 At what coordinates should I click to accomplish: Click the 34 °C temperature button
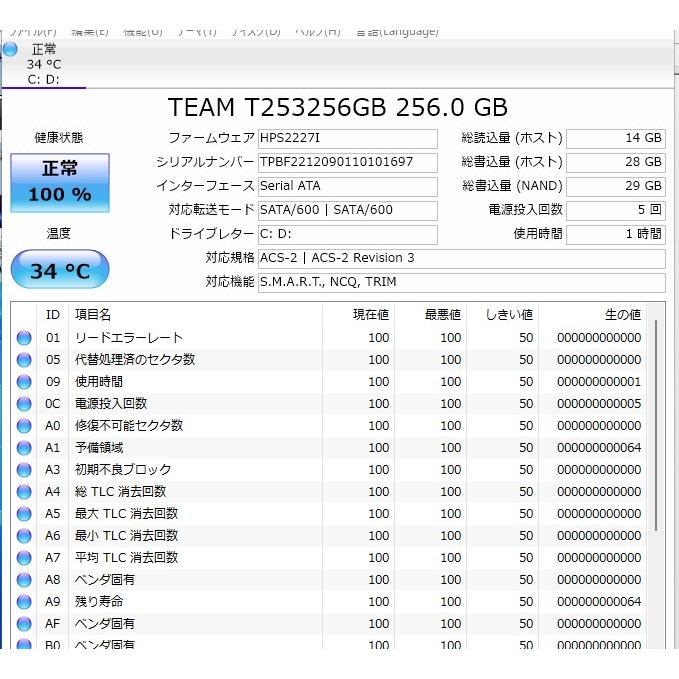point(59,270)
